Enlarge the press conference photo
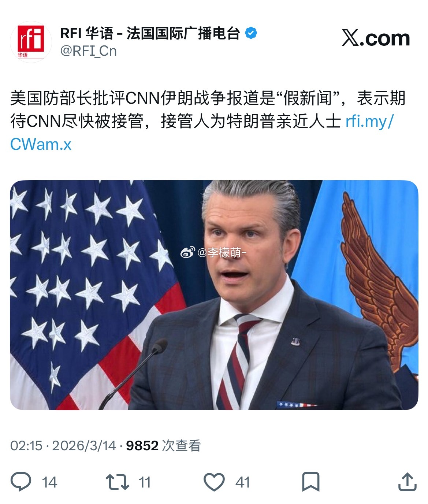428x504 pixels. tap(214, 295)
